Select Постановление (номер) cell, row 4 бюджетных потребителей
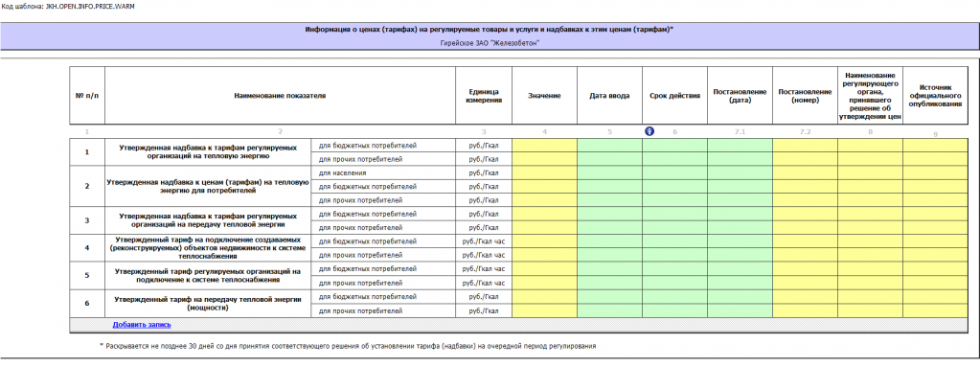The height and width of the screenshot is (367, 980). click(x=805, y=241)
